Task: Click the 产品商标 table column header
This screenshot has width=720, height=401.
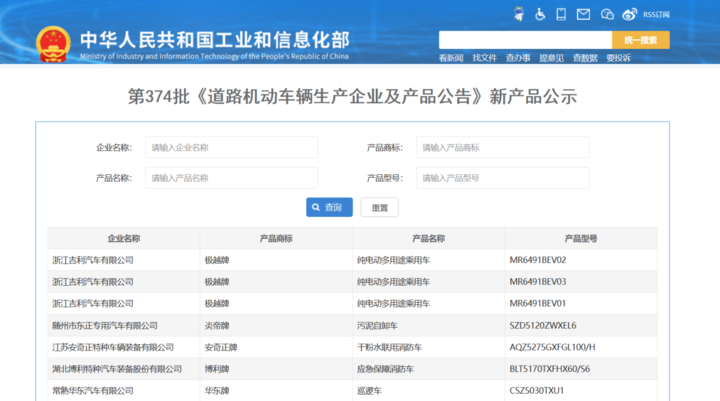Action: tap(276, 238)
